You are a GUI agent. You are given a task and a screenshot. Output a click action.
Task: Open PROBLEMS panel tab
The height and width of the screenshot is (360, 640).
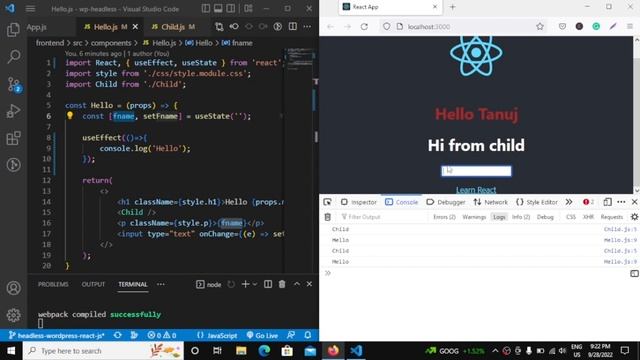click(x=53, y=284)
